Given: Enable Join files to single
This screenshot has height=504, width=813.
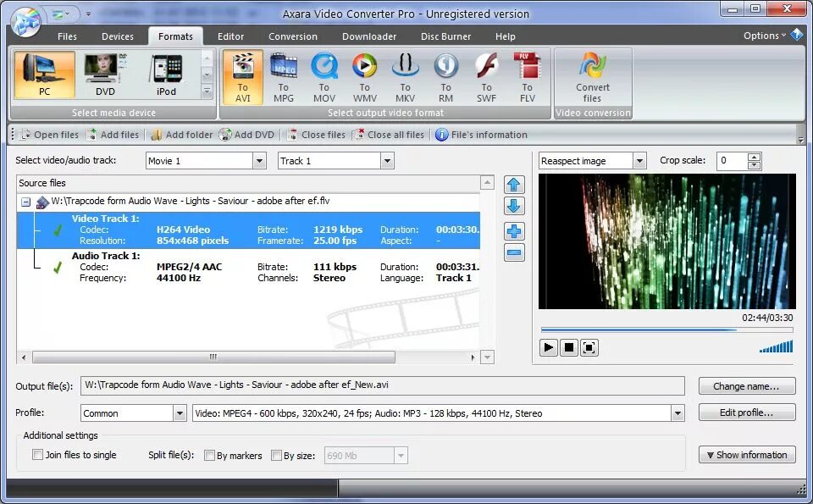Looking at the screenshot, I should 38,455.
